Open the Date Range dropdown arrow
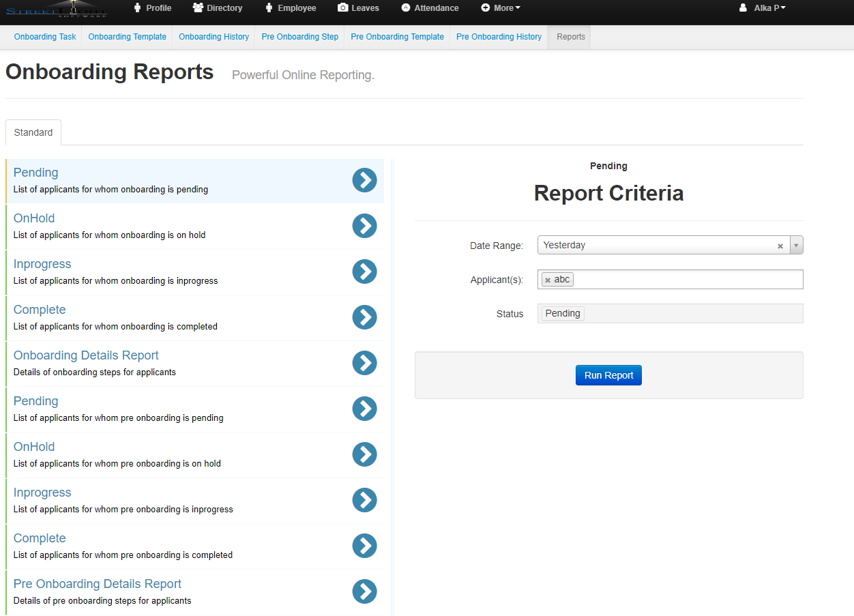The height and width of the screenshot is (616, 854). (x=796, y=246)
